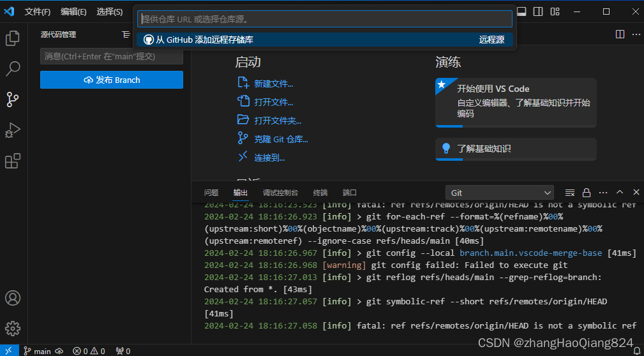644x356 pixels.
Task: Select 从 GitHub 添加远程存储库 option
Action: [x=325, y=40]
